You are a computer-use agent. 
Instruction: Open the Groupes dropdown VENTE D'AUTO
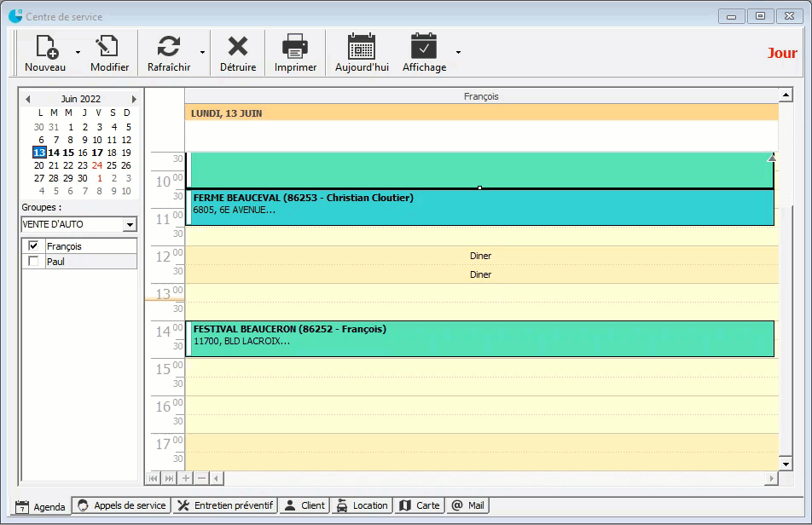pos(129,225)
